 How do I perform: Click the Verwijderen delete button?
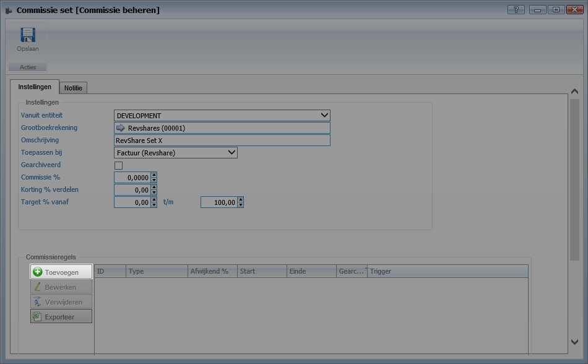tap(61, 301)
